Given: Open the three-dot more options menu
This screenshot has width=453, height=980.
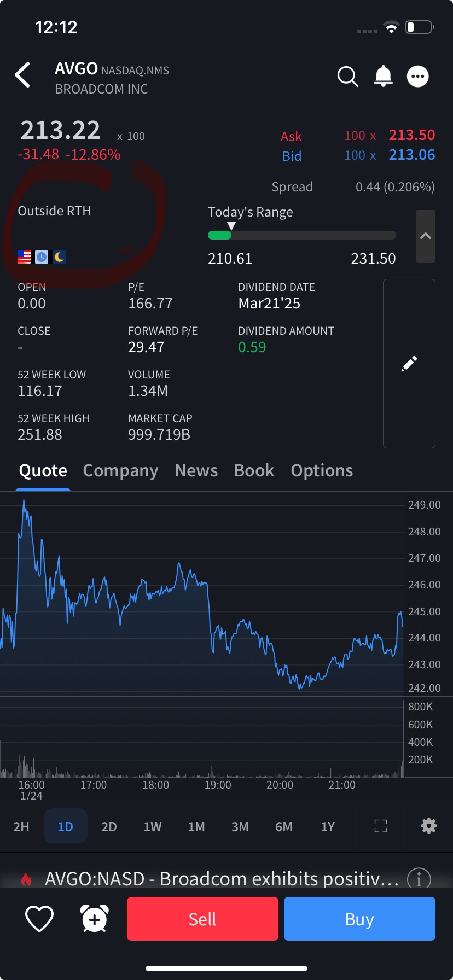Looking at the screenshot, I should click(x=418, y=77).
